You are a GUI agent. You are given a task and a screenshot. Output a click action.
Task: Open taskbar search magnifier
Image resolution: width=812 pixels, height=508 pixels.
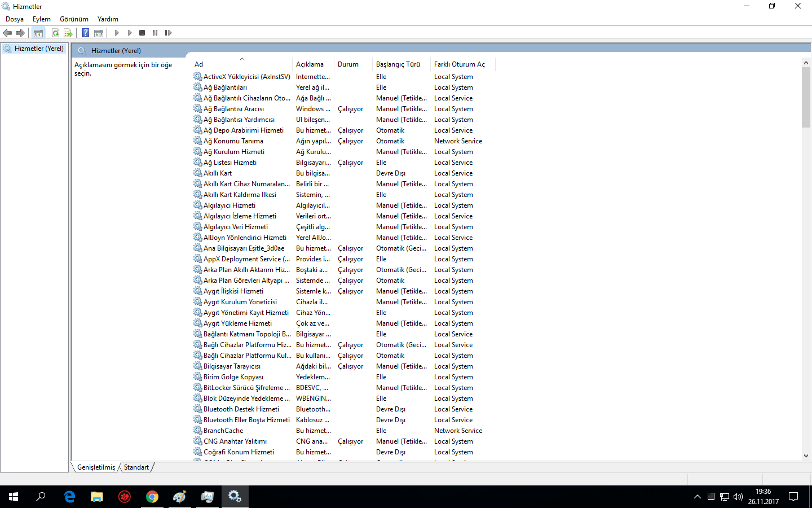pos(41,497)
